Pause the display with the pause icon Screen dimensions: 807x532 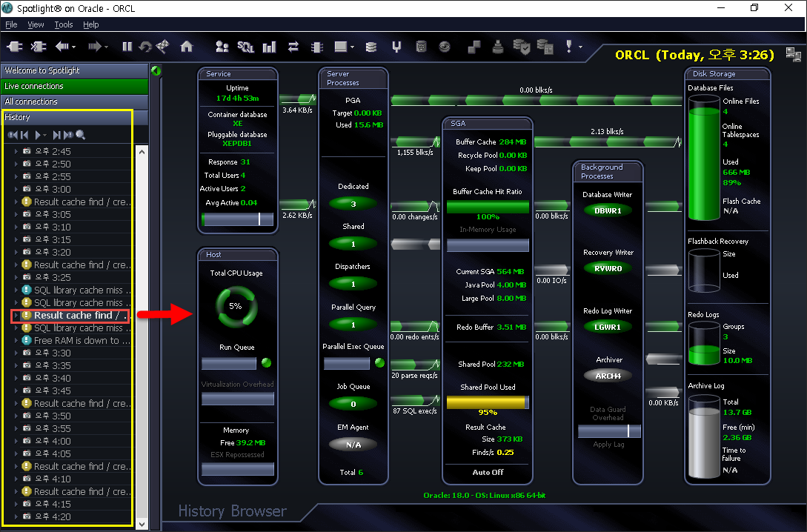[x=127, y=47]
